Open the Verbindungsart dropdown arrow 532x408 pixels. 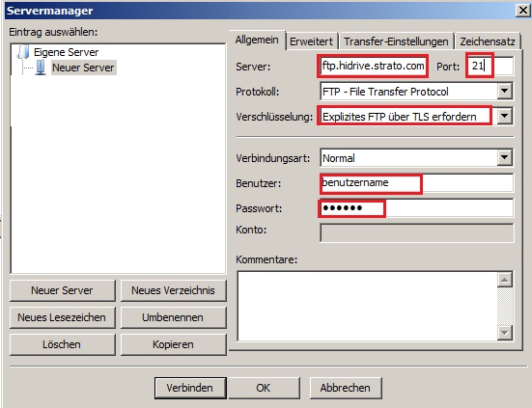(x=505, y=157)
